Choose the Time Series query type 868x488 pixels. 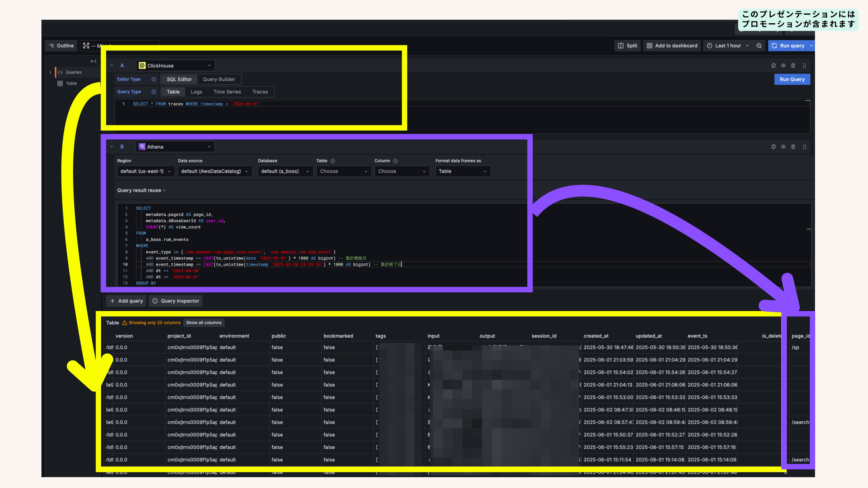227,92
